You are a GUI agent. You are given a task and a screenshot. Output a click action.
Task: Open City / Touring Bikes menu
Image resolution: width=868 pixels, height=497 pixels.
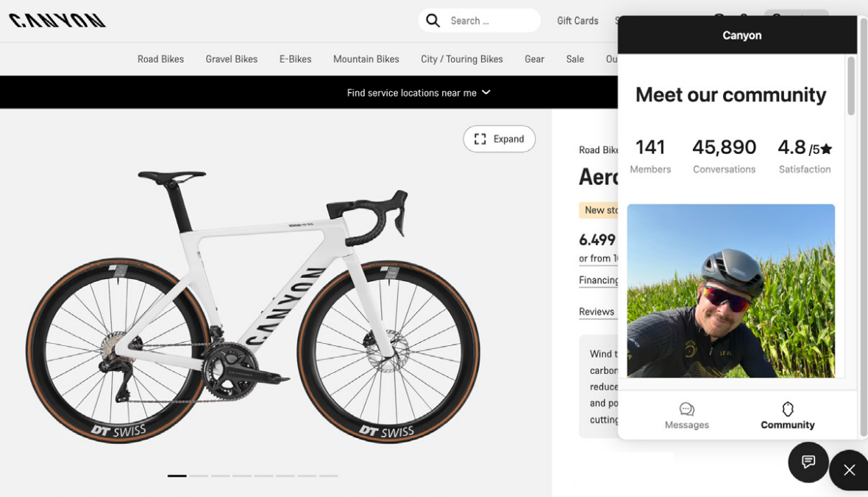coord(461,59)
